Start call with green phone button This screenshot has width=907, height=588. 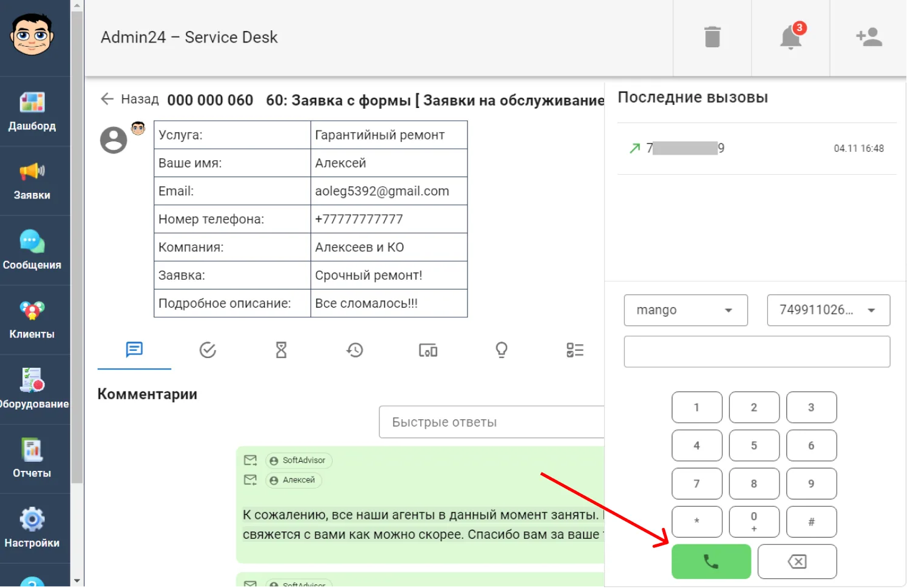coord(711,562)
